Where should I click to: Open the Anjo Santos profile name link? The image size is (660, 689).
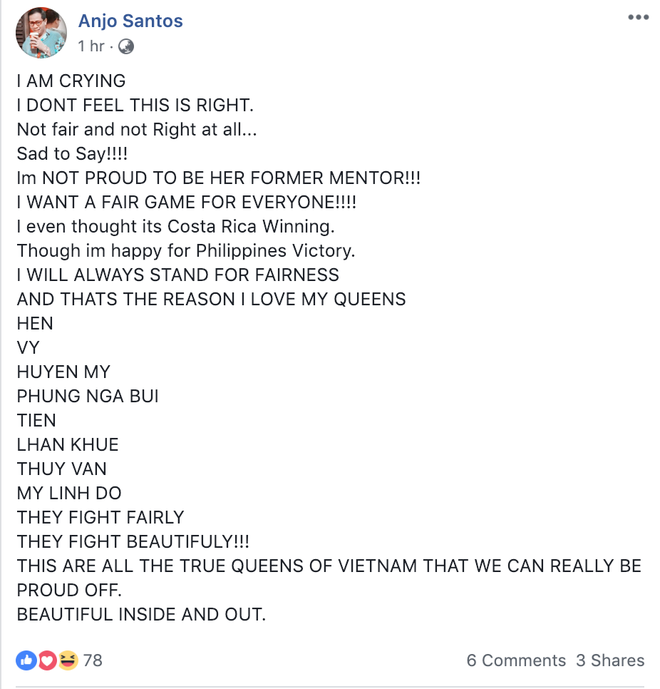[x=130, y=21]
